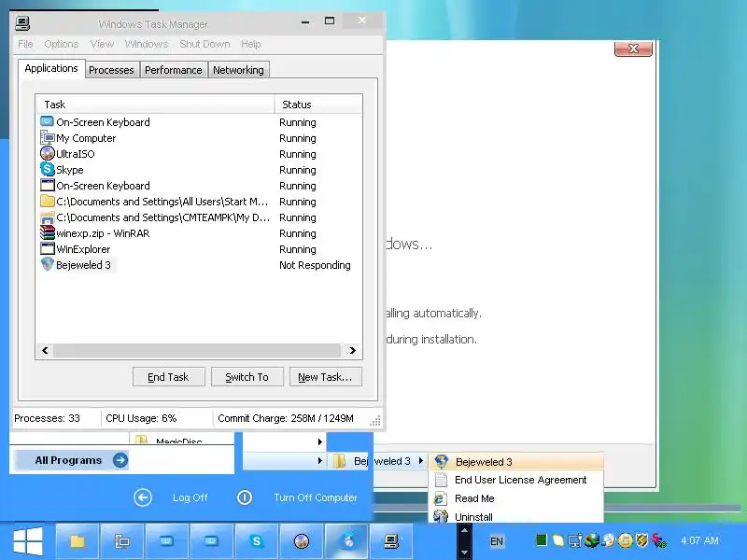Click the All Programs arrow icon
Image resolution: width=747 pixels, height=560 pixels.
pos(120,460)
